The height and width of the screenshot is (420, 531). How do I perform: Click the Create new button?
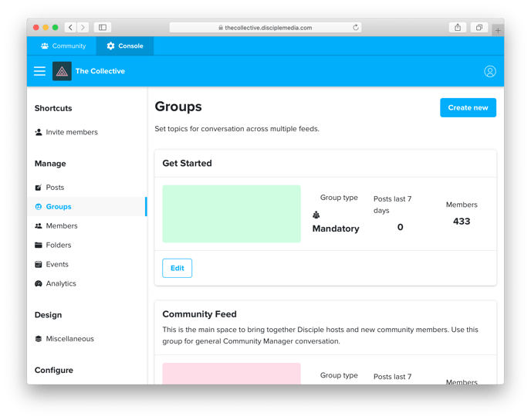(x=468, y=108)
